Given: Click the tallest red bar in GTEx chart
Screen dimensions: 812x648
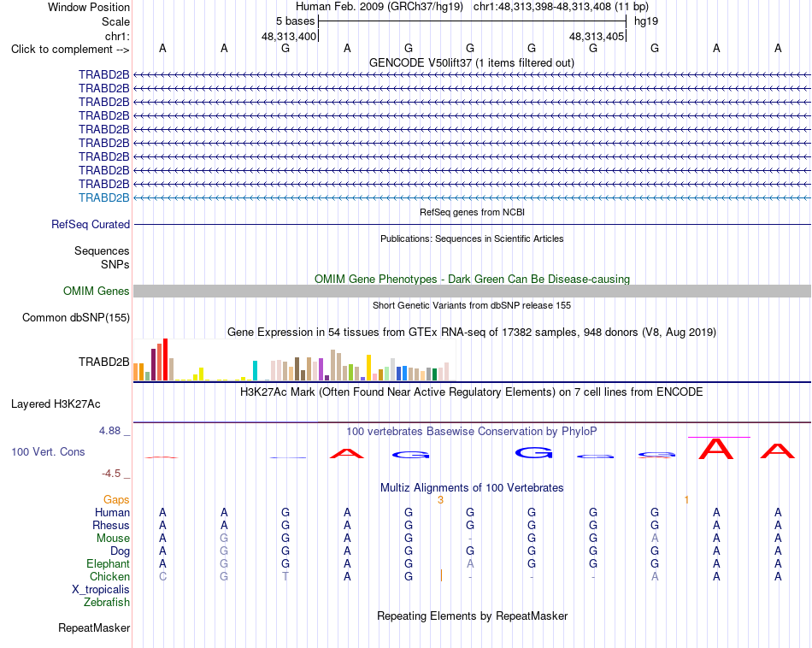Looking at the screenshot, I should (x=165, y=360).
